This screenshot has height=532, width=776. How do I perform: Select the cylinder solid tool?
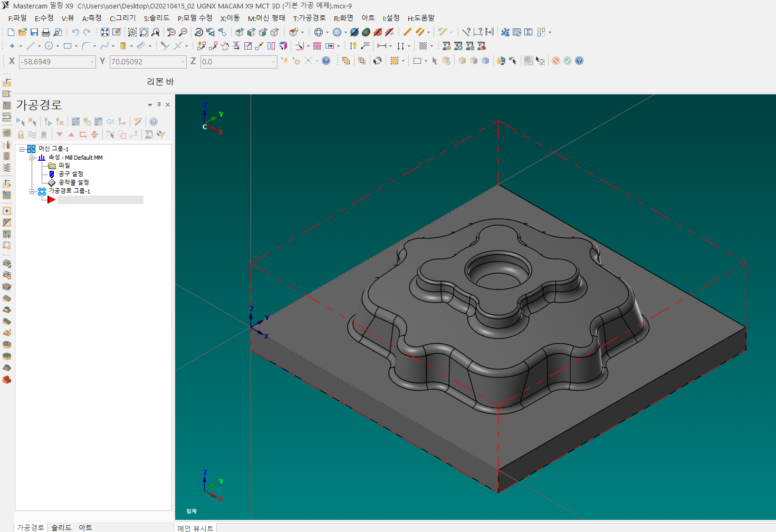pyautogui.click(x=123, y=46)
